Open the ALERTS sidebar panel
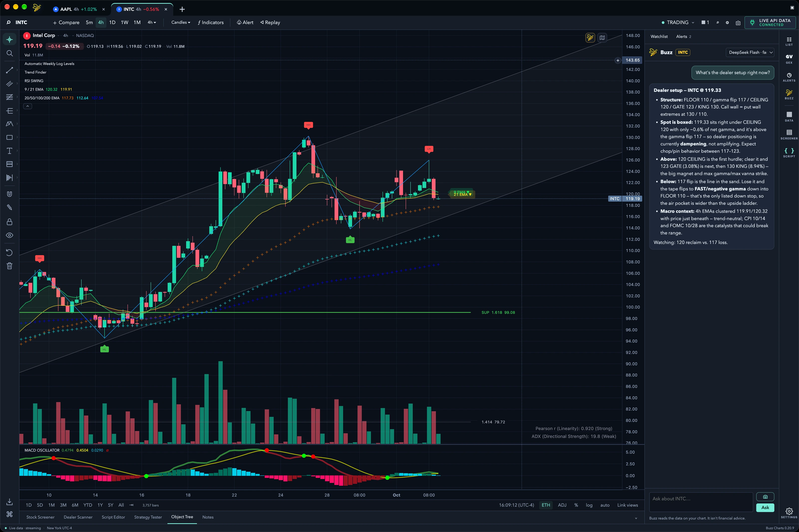The image size is (799, 532). [x=789, y=77]
